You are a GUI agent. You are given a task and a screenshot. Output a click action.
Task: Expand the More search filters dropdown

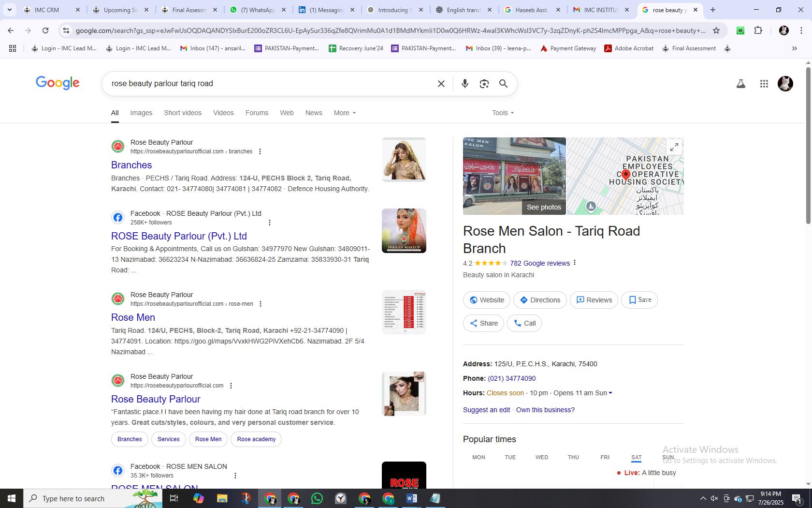(x=345, y=113)
